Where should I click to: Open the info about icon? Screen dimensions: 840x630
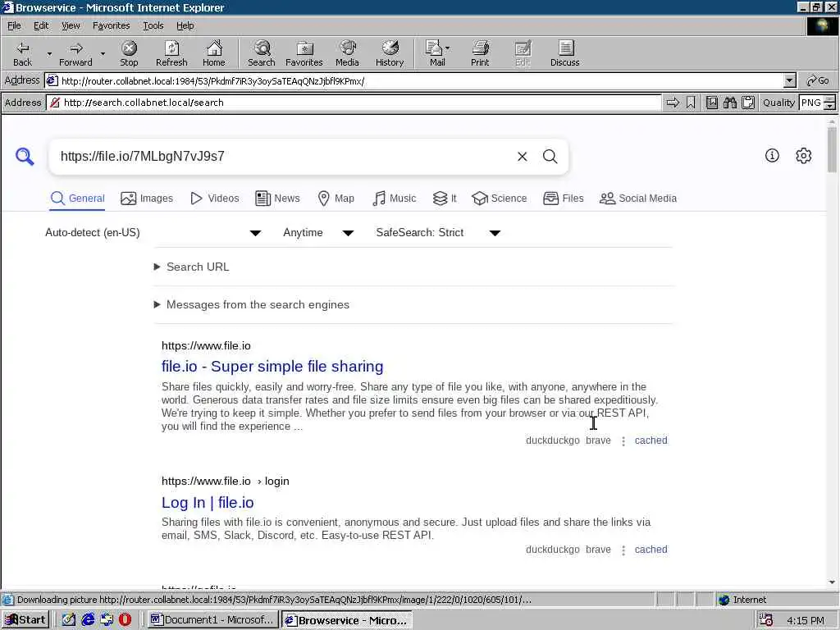tap(772, 155)
